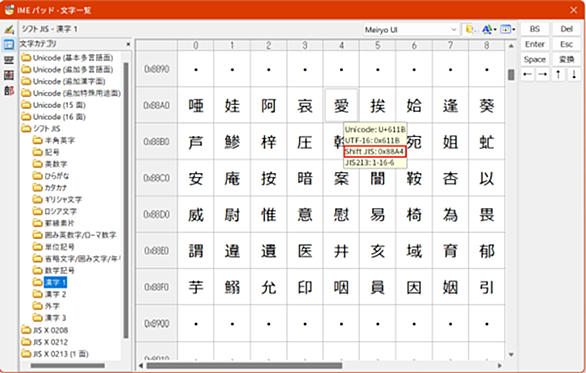Select the 外字 category
Screen dimensions: 586x373
click(46, 306)
